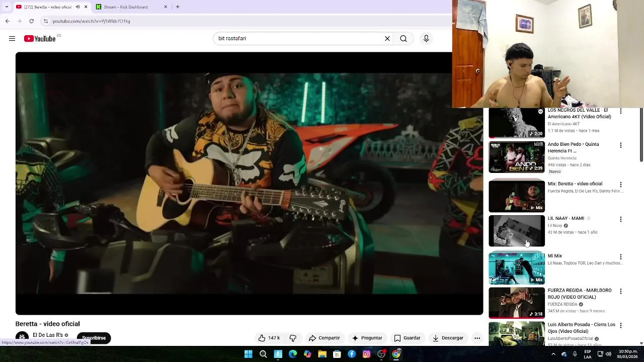Subscribe to El De Las R's

click(94, 338)
